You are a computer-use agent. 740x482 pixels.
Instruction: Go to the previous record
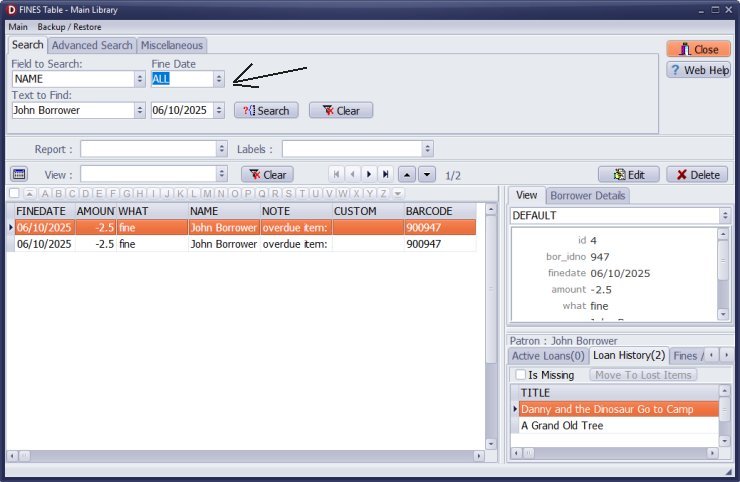point(352,174)
